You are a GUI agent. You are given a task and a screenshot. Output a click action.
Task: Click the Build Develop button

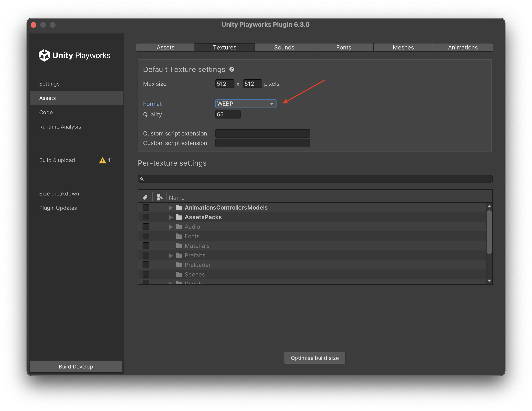tap(76, 367)
